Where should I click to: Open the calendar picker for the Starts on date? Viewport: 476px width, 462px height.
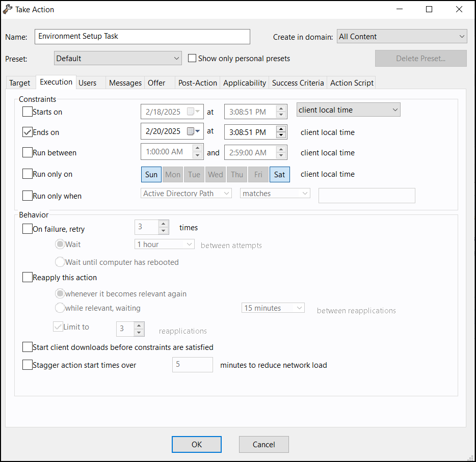196,111
